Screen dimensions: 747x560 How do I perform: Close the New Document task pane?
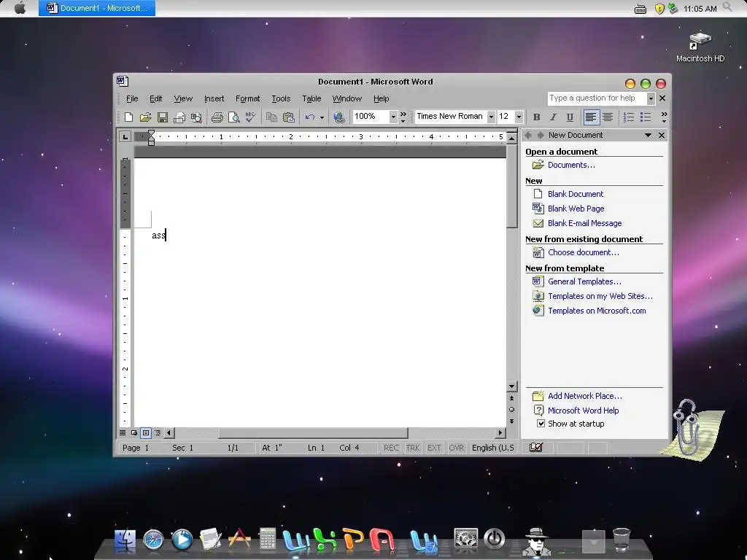pos(662,135)
